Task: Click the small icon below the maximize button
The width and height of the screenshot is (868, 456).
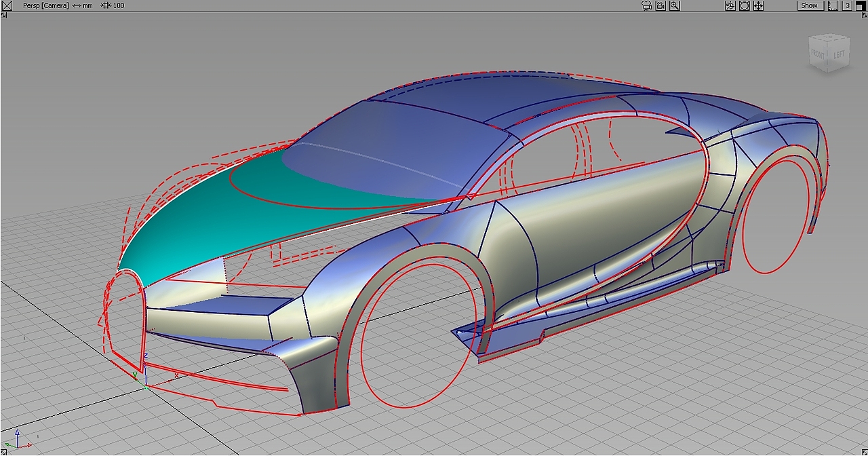Action: click(x=864, y=15)
